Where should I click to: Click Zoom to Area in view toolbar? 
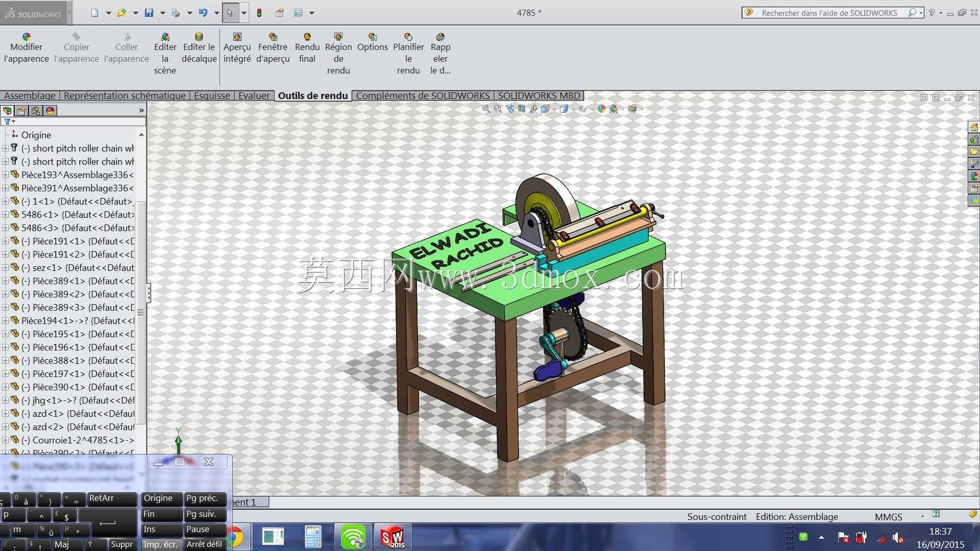tap(498, 109)
